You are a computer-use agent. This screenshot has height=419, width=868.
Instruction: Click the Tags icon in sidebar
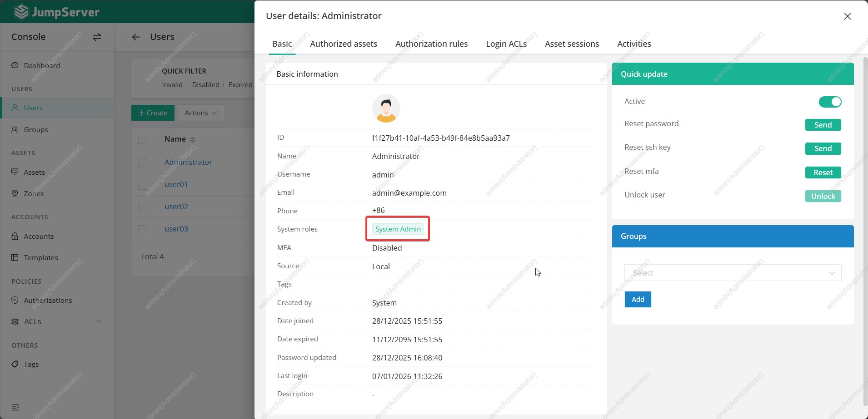(x=15, y=364)
